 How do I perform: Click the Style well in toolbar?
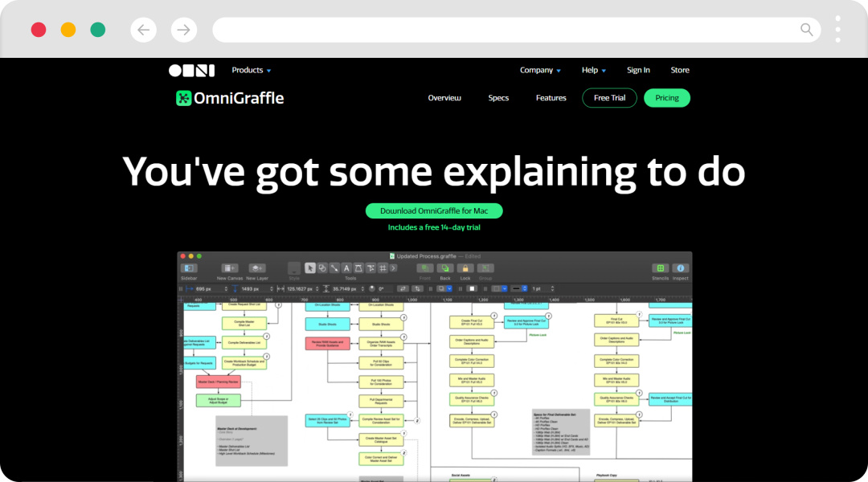pyautogui.click(x=294, y=268)
